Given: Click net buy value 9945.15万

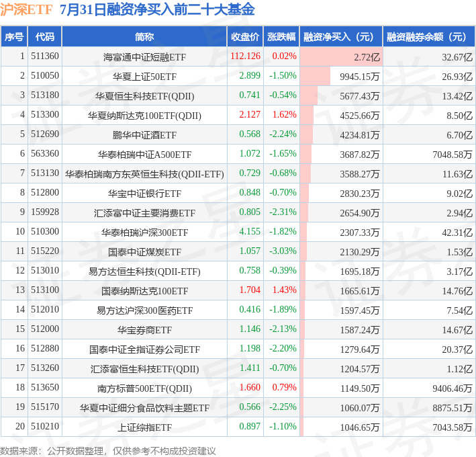Looking at the screenshot, I should 359,76.
